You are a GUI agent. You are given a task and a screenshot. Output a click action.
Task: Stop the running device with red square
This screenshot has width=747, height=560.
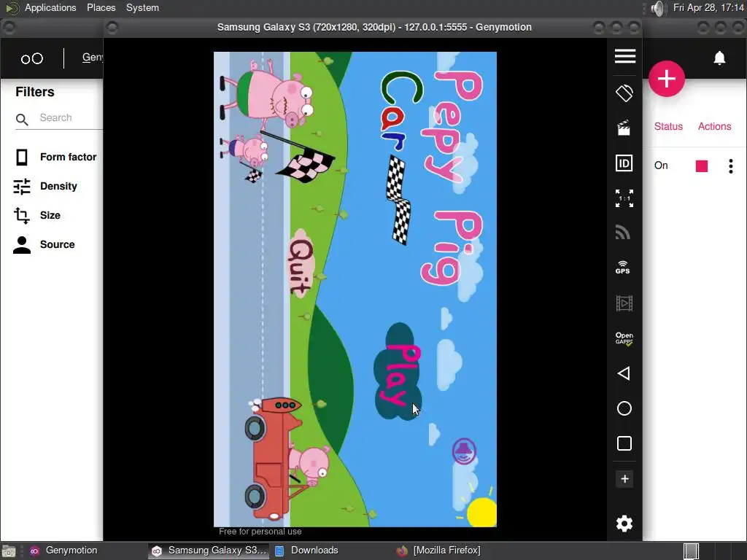tap(701, 166)
